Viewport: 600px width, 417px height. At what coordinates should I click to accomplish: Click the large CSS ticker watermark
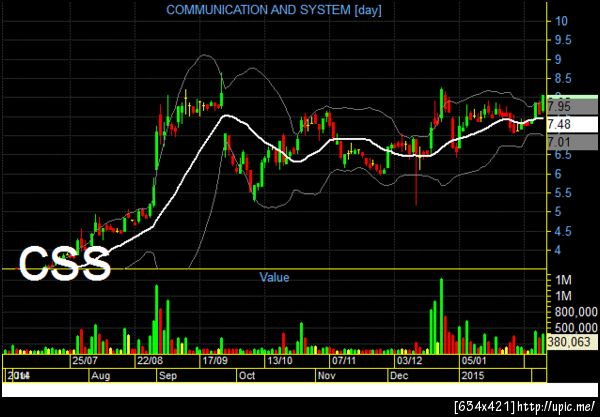pyautogui.click(x=64, y=262)
